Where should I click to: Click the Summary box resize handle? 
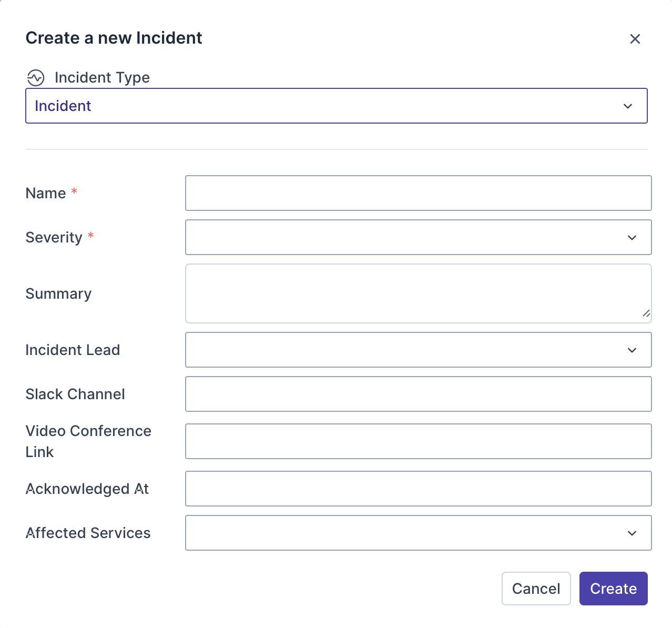pos(646,313)
